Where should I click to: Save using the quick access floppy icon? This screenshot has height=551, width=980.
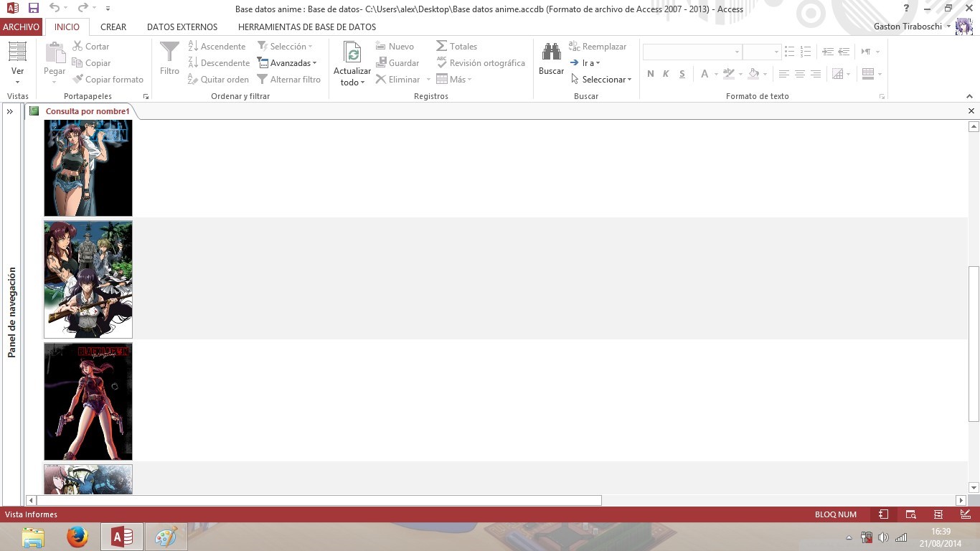tap(33, 9)
